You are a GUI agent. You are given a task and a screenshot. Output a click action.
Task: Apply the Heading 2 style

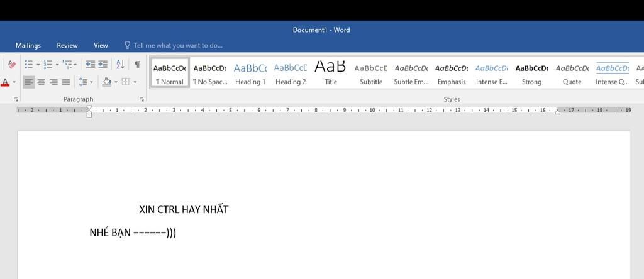[291, 73]
